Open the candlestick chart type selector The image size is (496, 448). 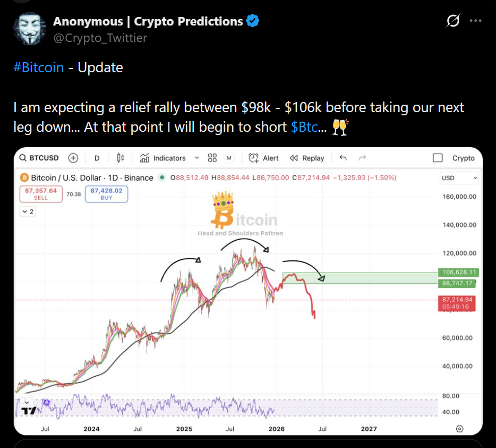[x=121, y=158]
